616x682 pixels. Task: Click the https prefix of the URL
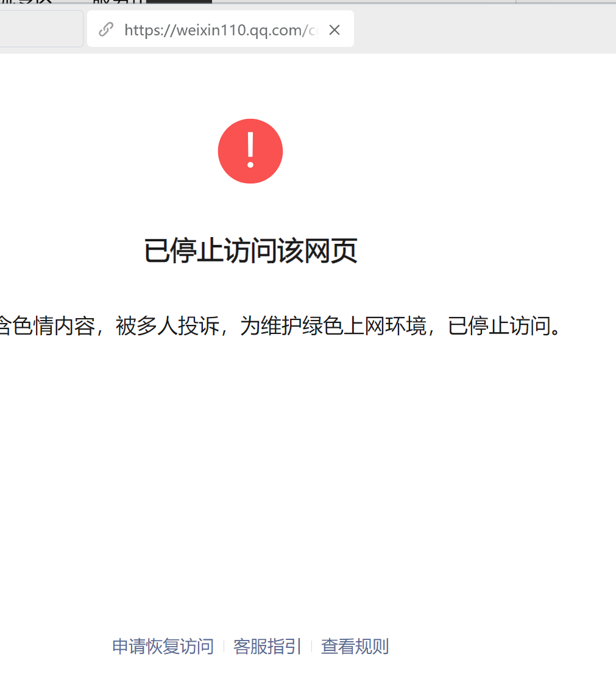coord(139,29)
